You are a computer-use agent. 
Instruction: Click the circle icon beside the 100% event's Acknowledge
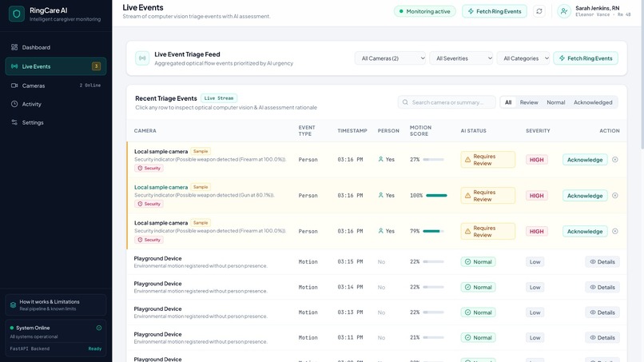point(615,196)
